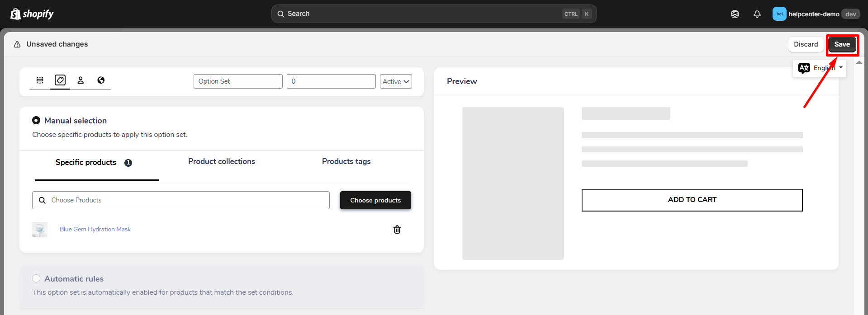Select the Automatic rules radio button
This screenshot has width=868, height=315.
(x=36, y=278)
